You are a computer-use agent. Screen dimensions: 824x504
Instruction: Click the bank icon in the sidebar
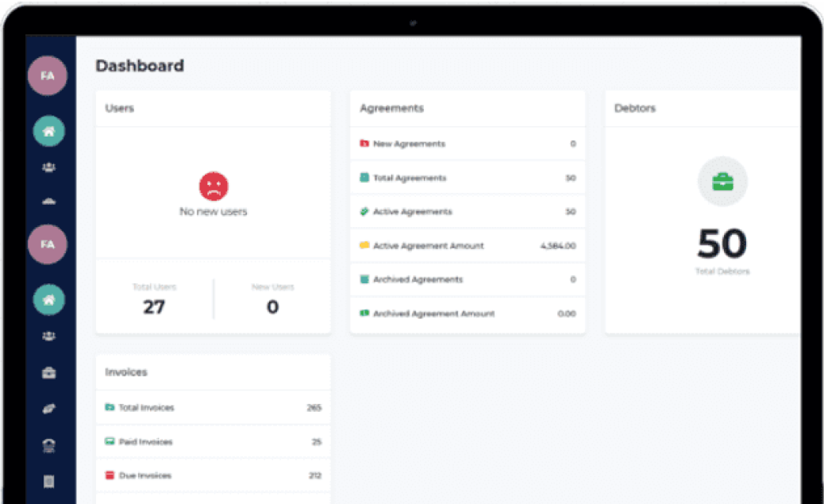[x=48, y=445]
